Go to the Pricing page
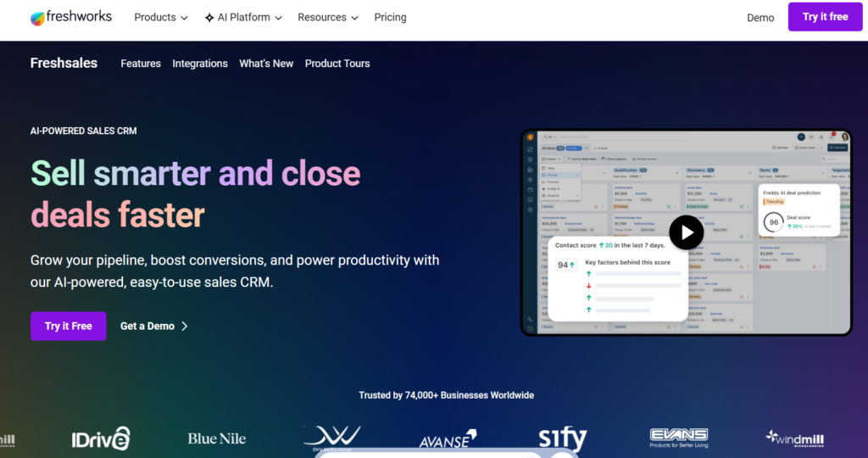 [x=390, y=18]
